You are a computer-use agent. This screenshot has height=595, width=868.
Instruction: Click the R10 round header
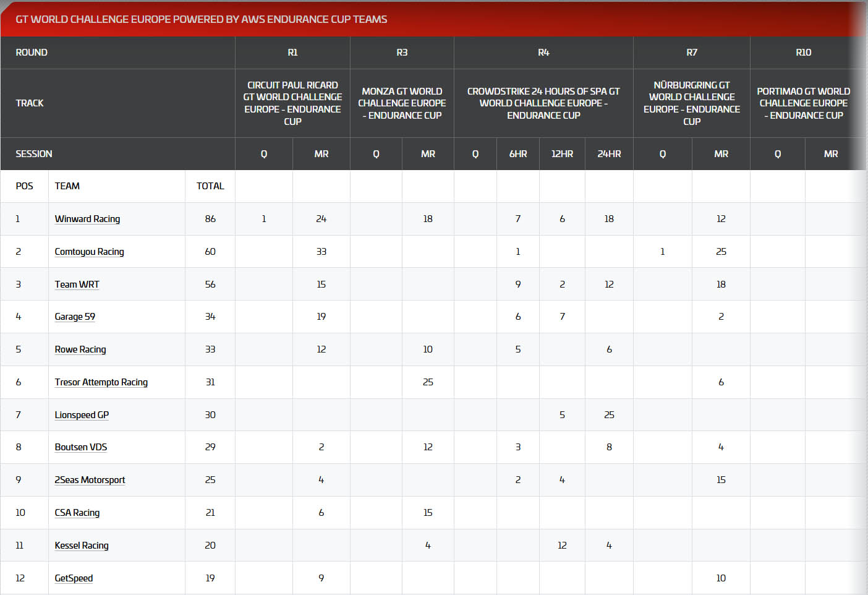(x=803, y=53)
